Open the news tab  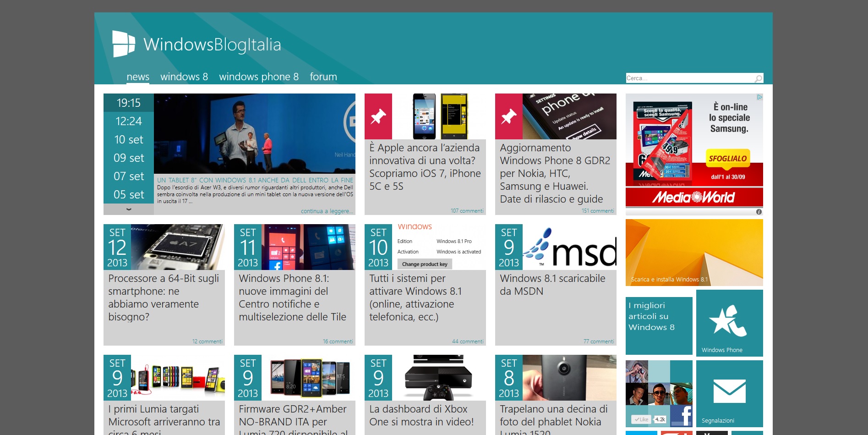click(138, 77)
